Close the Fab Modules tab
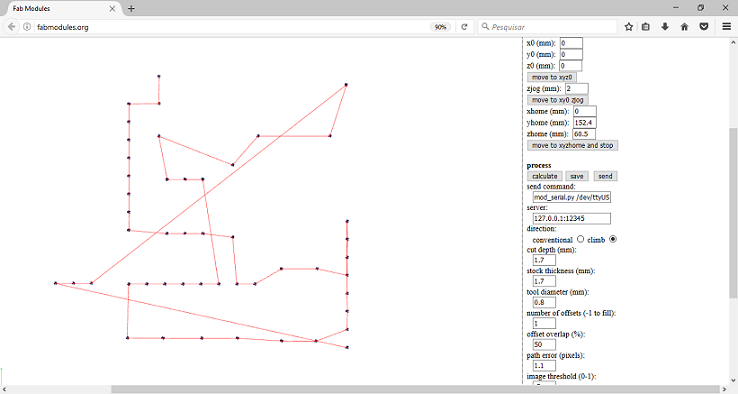738x394 pixels. (x=112, y=8)
